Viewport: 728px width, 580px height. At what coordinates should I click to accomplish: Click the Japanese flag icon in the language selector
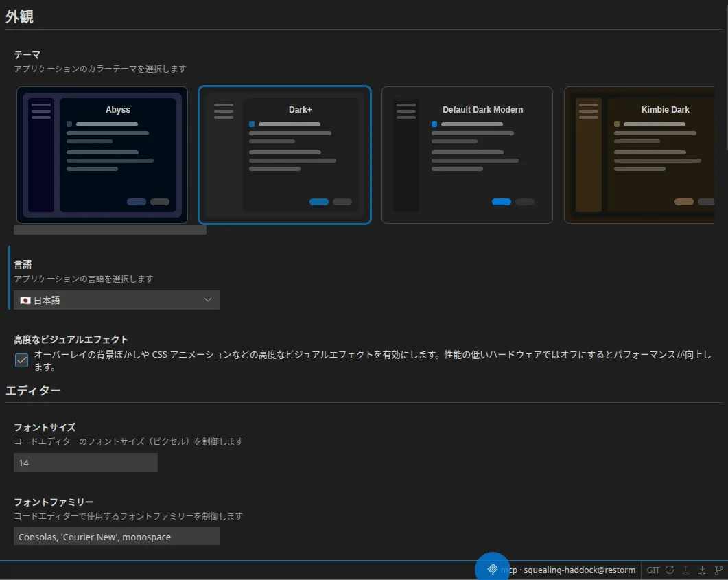pyautogui.click(x=25, y=301)
